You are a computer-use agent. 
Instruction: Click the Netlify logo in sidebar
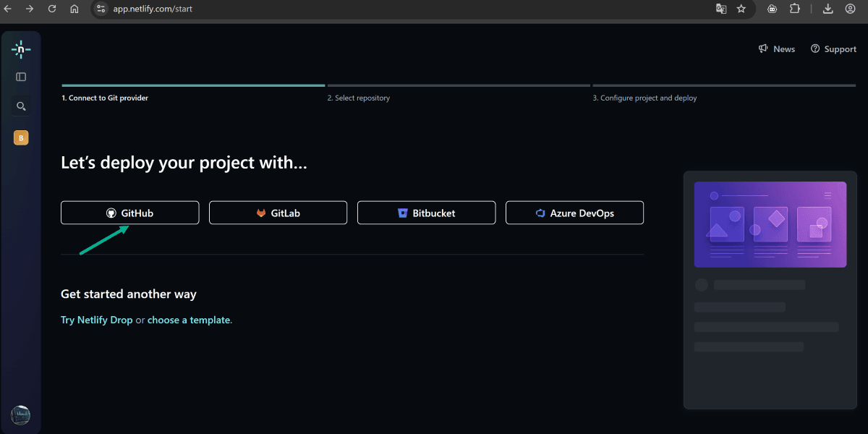coord(21,50)
